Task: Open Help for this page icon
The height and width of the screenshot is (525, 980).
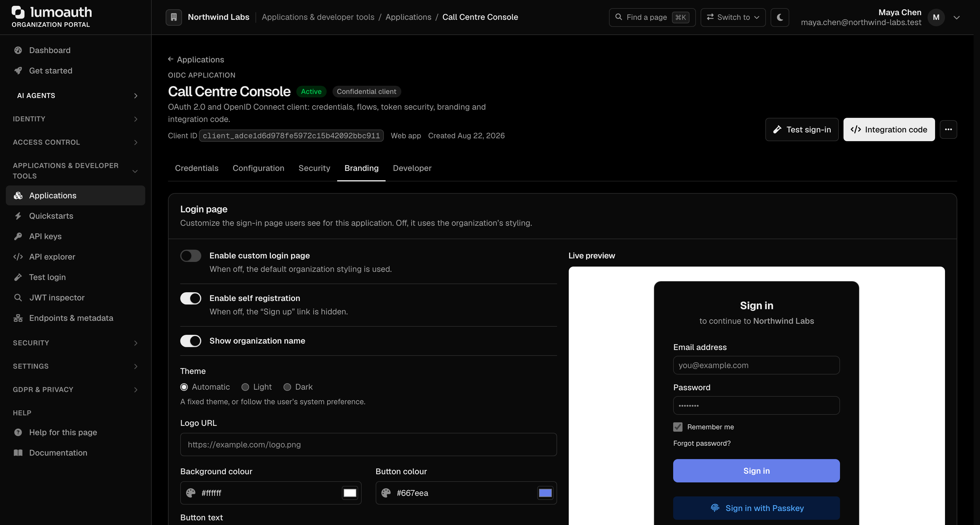Action: pyautogui.click(x=18, y=433)
